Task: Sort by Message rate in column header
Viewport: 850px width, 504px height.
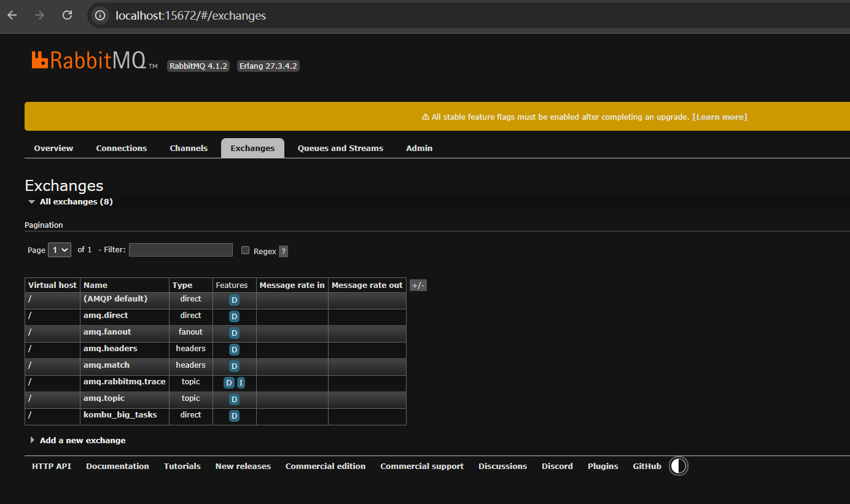Action: 292,285
